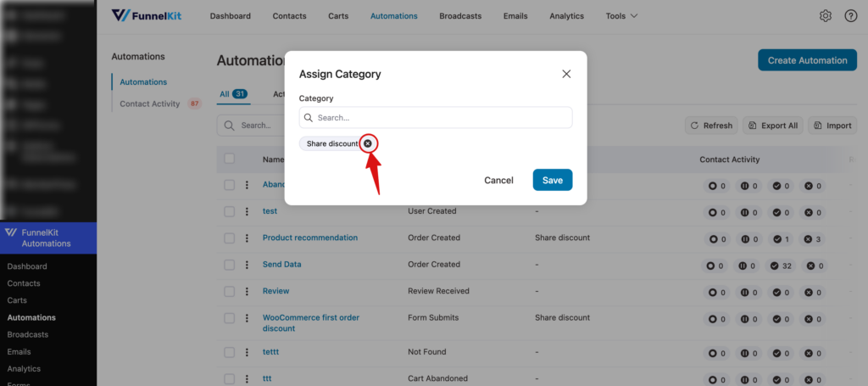868x386 pixels.
Task: Click the Create Automation button
Action: tap(807, 60)
